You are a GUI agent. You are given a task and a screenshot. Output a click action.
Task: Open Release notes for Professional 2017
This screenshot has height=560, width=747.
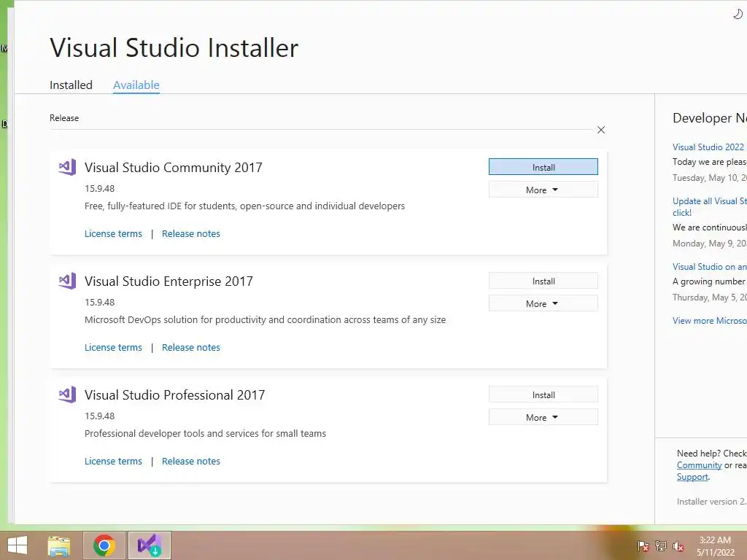tap(191, 462)
